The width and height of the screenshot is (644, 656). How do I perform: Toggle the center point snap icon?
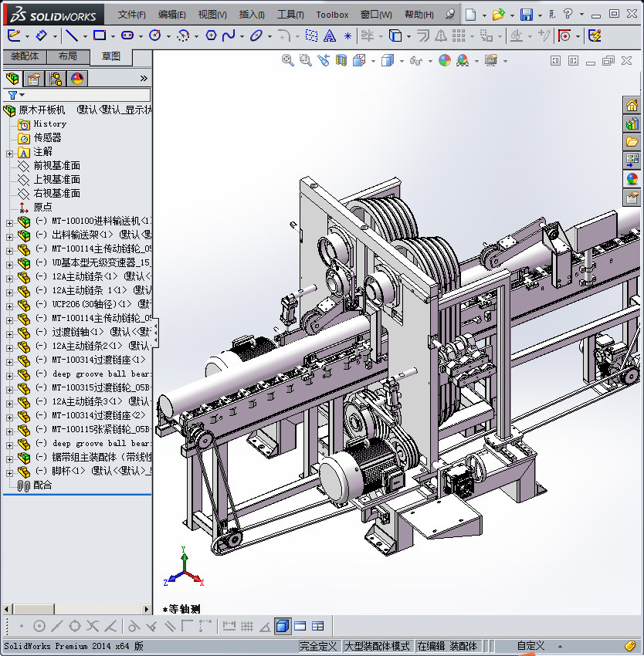click(x=39, y=627)
